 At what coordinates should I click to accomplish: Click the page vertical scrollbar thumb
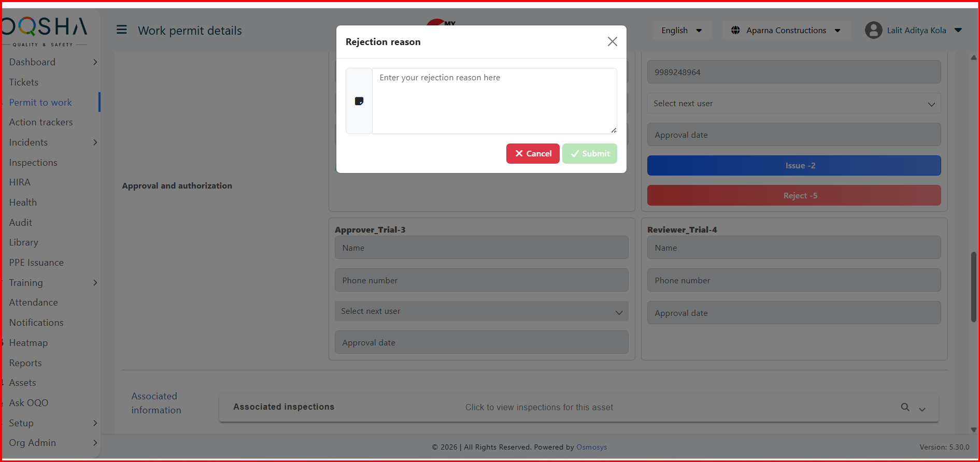tap(973, 287)
